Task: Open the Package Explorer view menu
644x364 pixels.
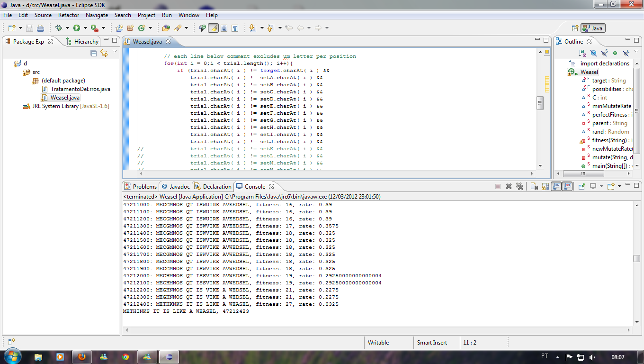Action: (x=115, y=52)
